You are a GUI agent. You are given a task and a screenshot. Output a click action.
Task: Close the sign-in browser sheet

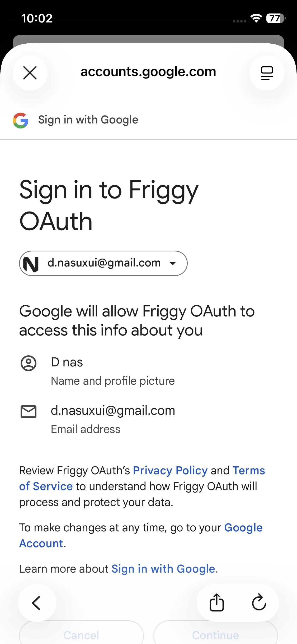pyautogui.click(x=30, y=73)
